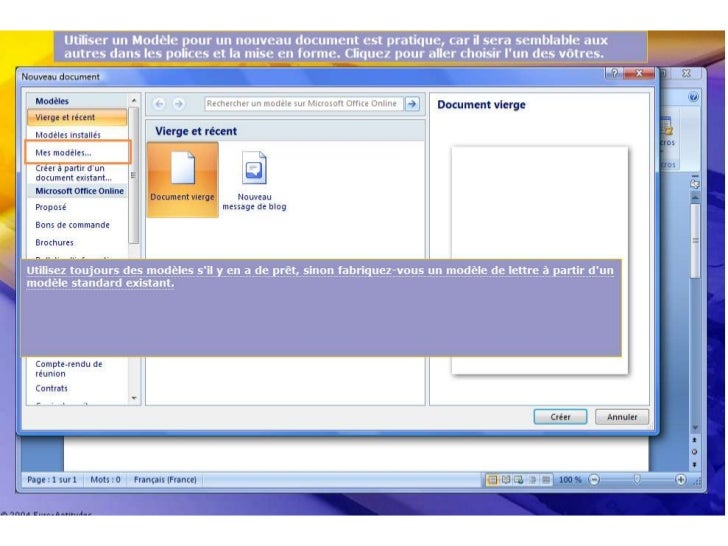The image size is (728, 546).
Task: Click the 100 % zoom level
Action: click(570, 480)
